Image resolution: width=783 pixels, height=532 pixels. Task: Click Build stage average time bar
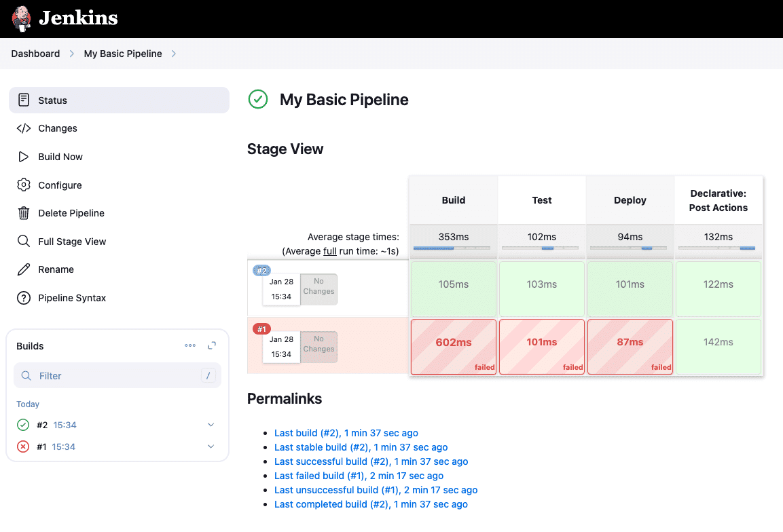(x=452, y=248)
